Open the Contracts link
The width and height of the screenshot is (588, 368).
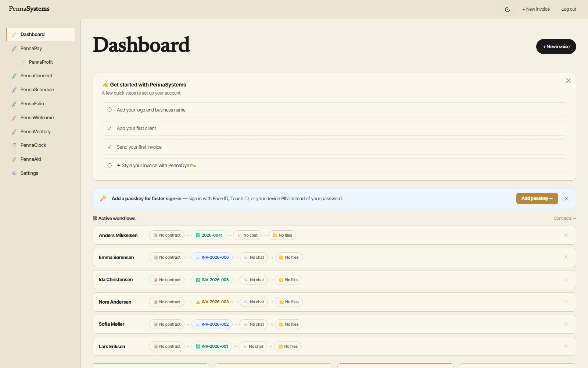tap(565, 219)
